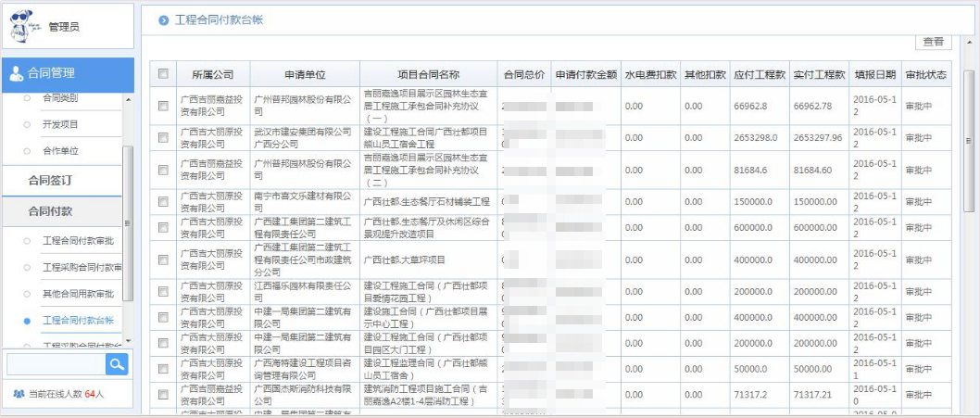This screenshot has width=980, height=418.
Task: Click the active bullet beside 工程合同付款台帐
Action: coord(26,321)
